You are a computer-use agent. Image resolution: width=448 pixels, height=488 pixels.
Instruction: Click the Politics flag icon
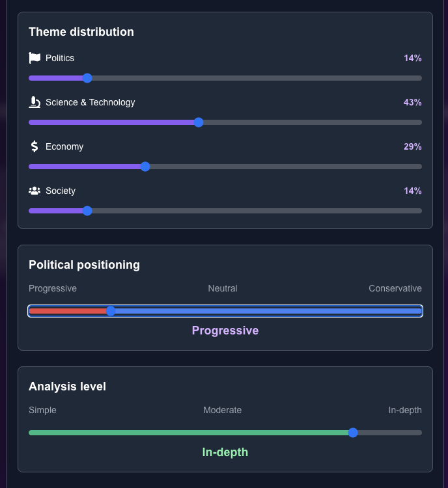35,58
